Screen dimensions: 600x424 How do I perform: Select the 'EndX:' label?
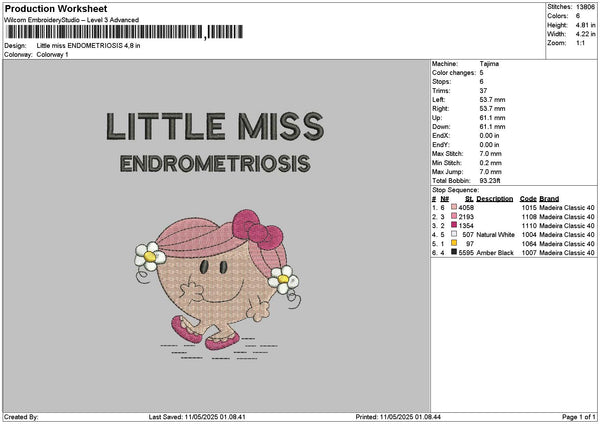click(x=441, y=136)
